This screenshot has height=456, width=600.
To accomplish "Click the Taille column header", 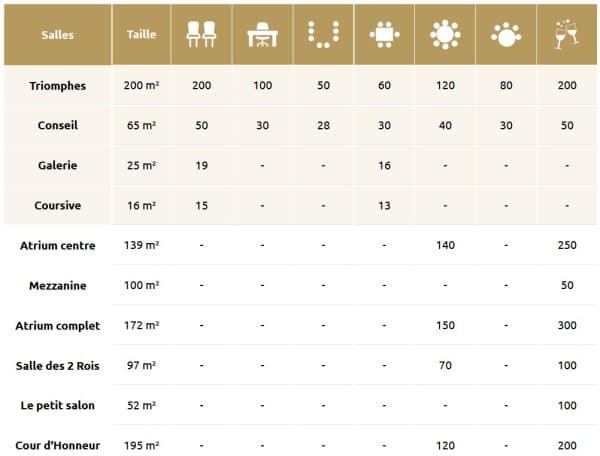I will (x=142, y=35).
